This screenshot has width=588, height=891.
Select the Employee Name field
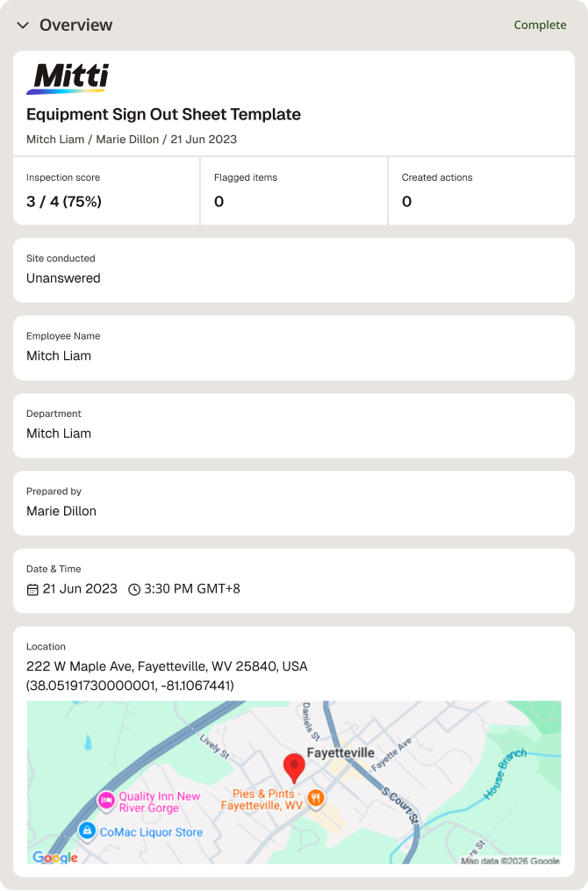click(x=294, y=348)
